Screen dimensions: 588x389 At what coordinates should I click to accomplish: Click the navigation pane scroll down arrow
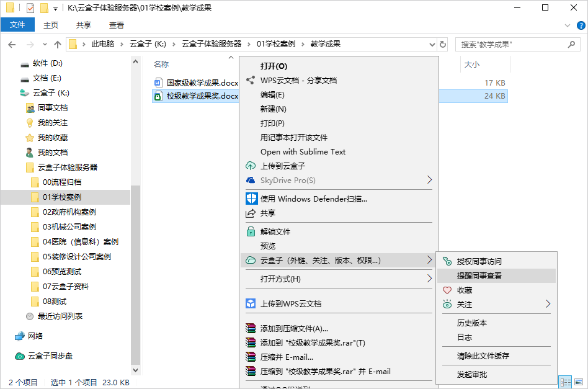point(135,370)
